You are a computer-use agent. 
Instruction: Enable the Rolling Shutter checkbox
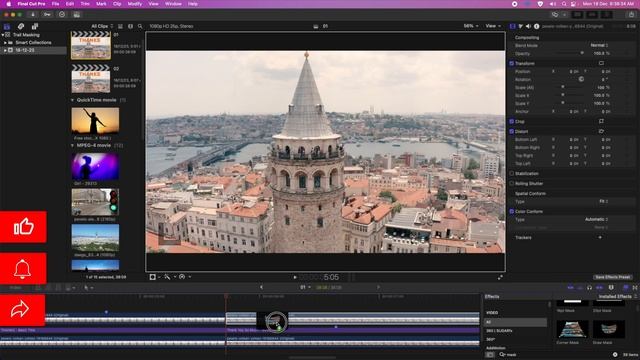(512, 183)
